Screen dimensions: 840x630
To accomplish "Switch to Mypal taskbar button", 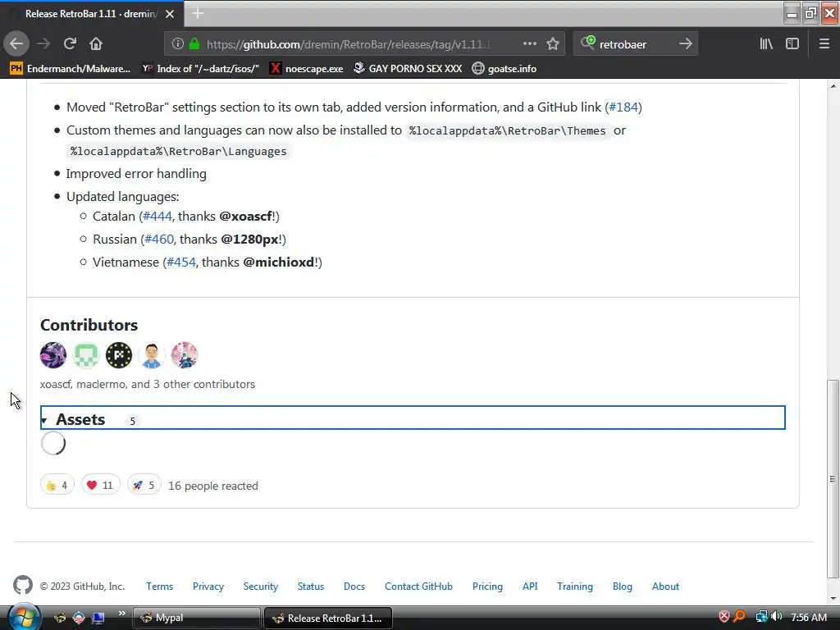I will [196, 618].
